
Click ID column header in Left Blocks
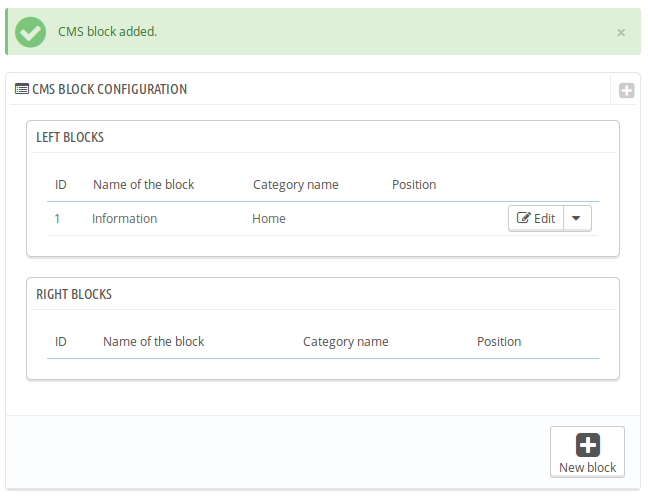tap(61, 184)
